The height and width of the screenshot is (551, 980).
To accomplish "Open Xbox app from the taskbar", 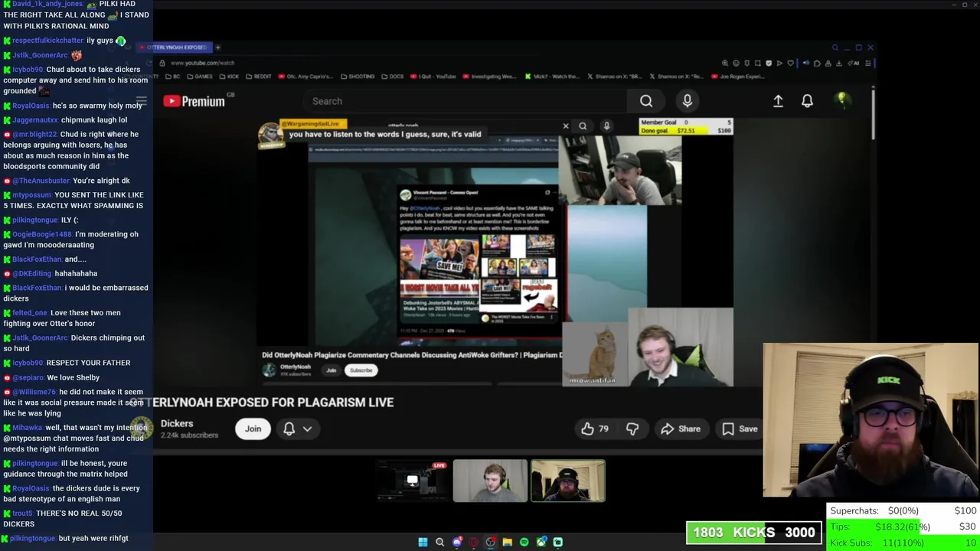I will pyautogui.click(x=541, y=542).
